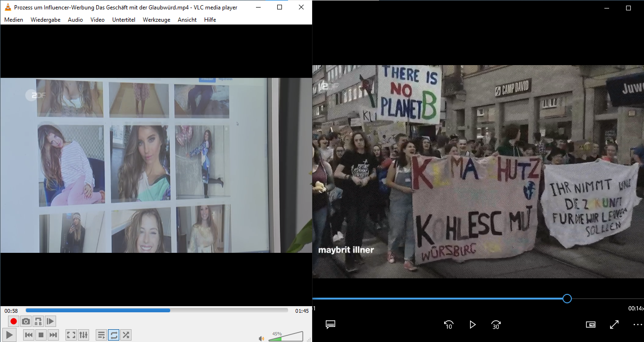Skip forward 30 seconds in right player

click(x=496, y=325)
